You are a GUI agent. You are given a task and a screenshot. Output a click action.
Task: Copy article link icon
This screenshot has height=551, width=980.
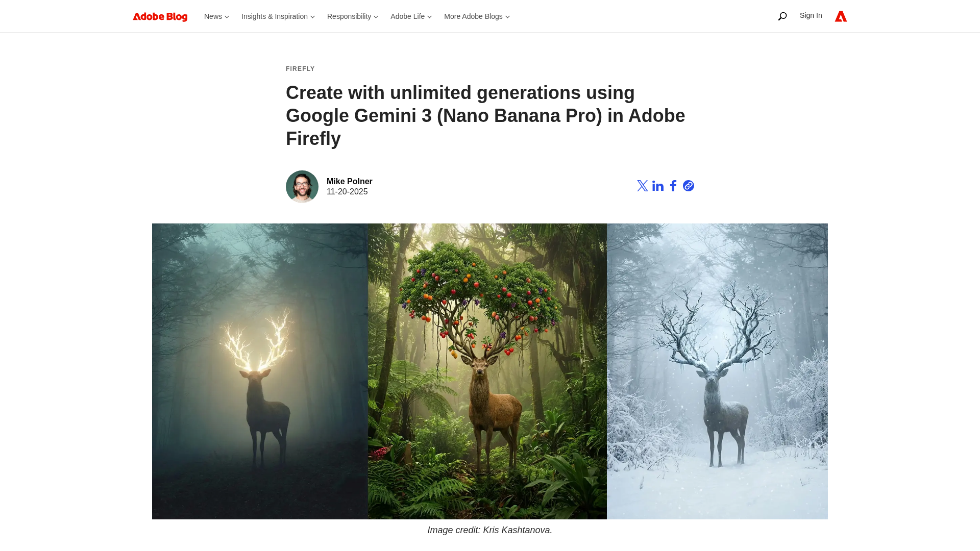tap(689, 186)
